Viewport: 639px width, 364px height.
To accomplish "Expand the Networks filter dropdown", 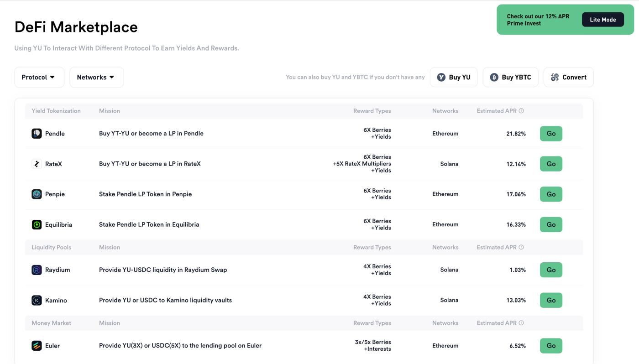I will pyautogui.click(x=96, y=78).
